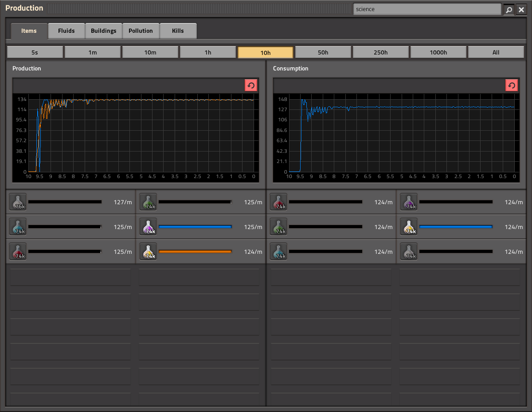Switch time range to 1h
Screen dimensions: 532x412
coord(207,52)
